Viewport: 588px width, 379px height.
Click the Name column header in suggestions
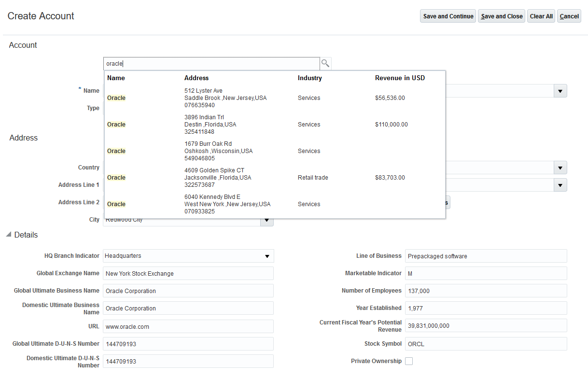click(x=116, y=78)
